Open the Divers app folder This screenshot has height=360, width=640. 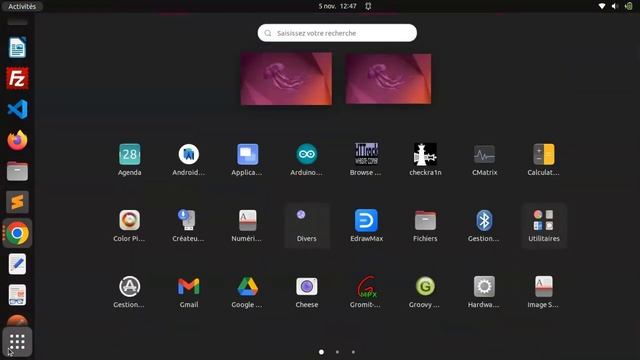tap(307, 225)
